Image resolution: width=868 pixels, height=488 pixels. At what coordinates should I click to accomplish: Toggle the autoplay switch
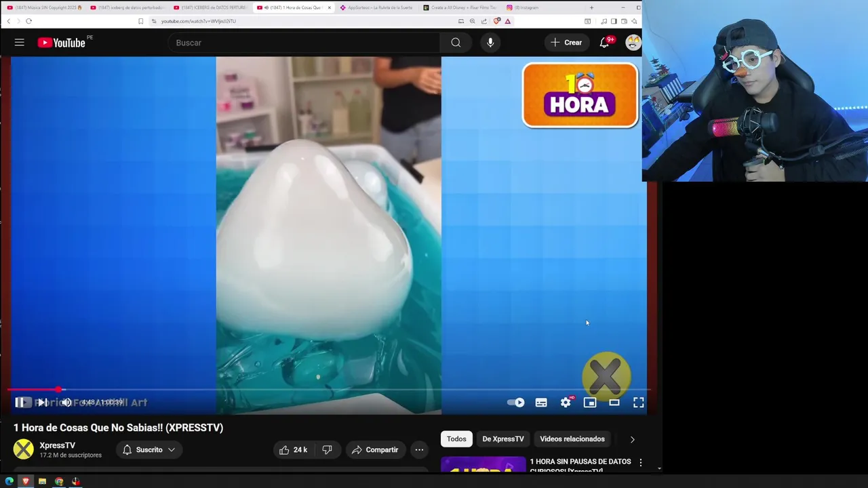[515, 403]
